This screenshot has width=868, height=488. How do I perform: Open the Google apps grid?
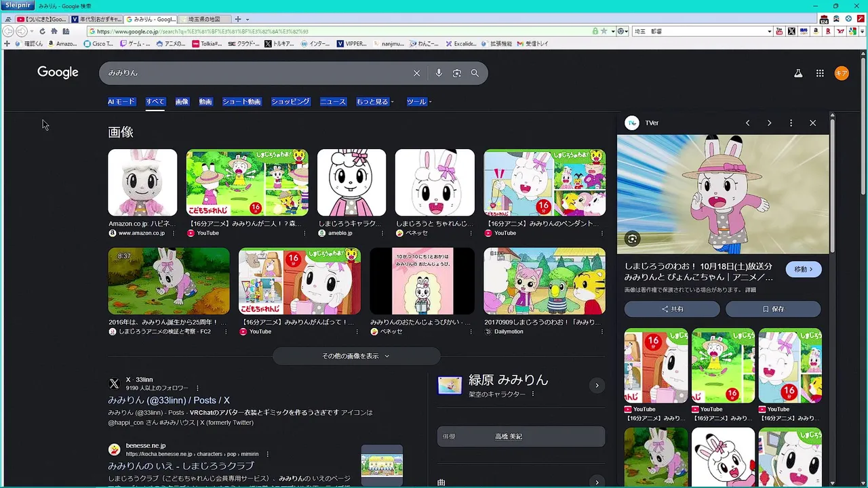click(820, 73)
